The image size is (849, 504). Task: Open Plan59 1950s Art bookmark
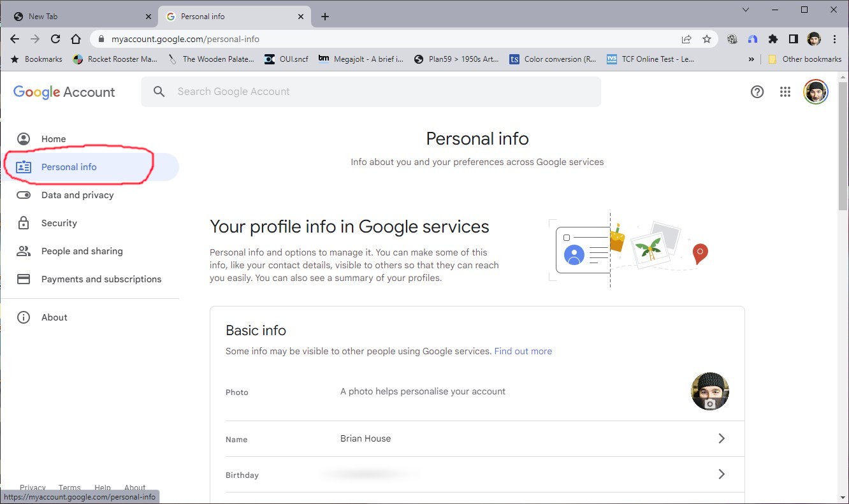point(456,59)
